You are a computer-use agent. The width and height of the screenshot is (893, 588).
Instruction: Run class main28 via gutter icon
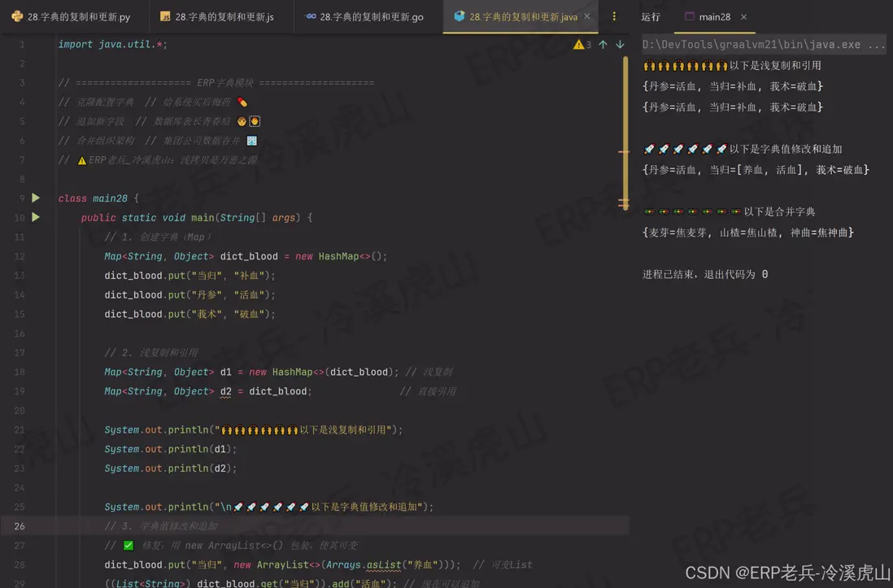[36, 198]
